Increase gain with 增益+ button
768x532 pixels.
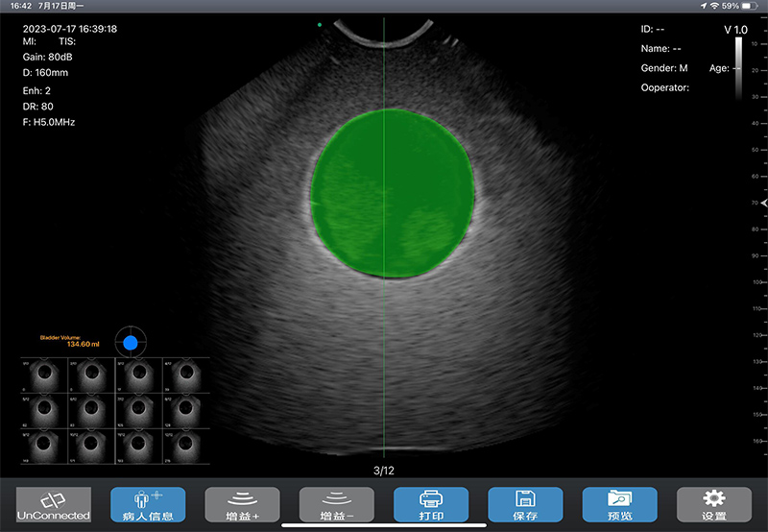[x=242, y=504]
